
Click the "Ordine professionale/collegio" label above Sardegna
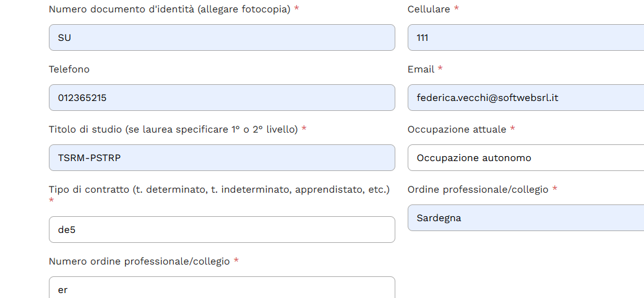coord(478,190)
